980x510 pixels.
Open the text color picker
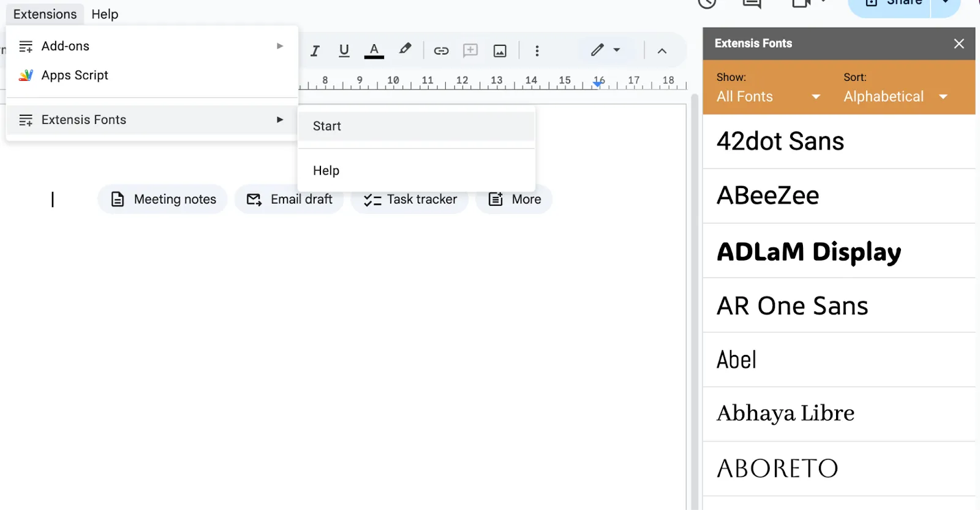tap(374, 51)
